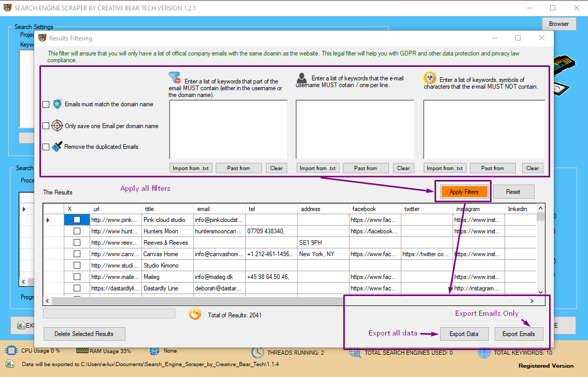Check Only save one Email per domain name

click(46, 125)
